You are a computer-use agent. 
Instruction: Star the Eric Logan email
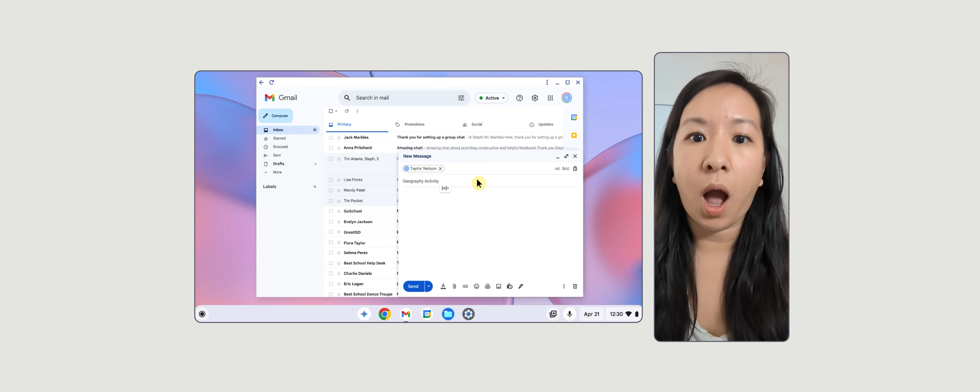point(339,284)
